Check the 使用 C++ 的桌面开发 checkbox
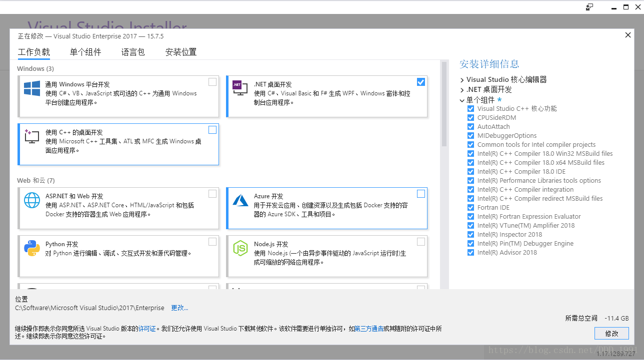644x360 pixels. (x=212, y=130)
